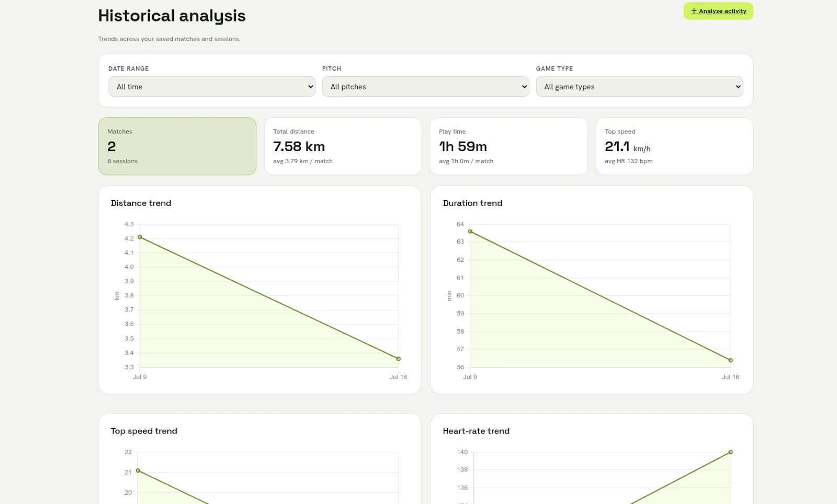Click Jul 16 point on Distance trend
837x504 pixels.
(399, 359)
